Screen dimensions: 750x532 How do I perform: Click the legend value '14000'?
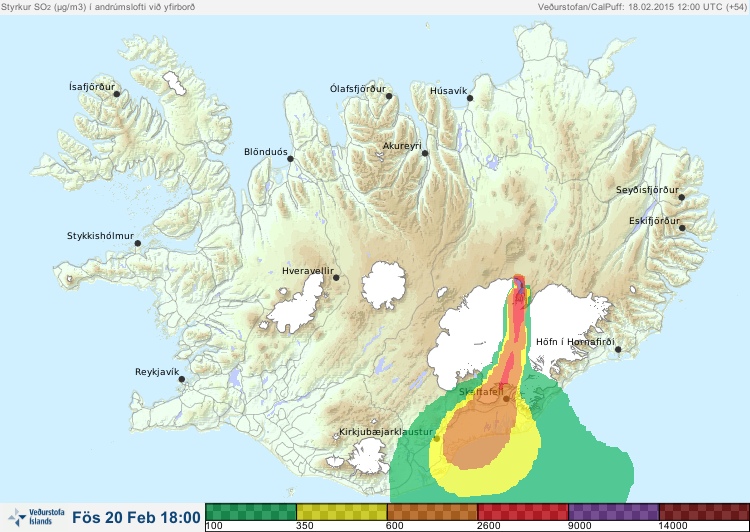tap(673, 526)
